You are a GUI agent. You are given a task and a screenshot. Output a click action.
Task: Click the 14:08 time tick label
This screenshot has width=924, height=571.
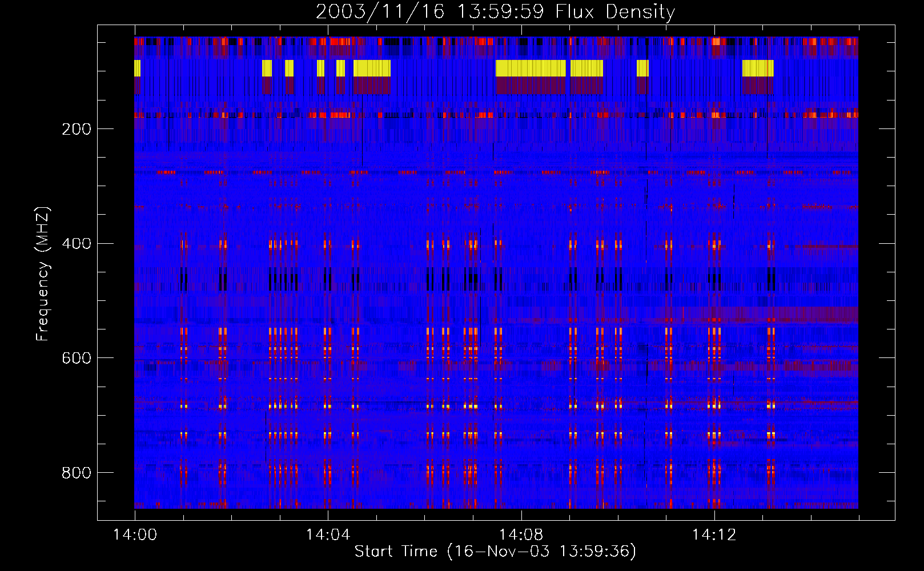click(x=521, y=535)
